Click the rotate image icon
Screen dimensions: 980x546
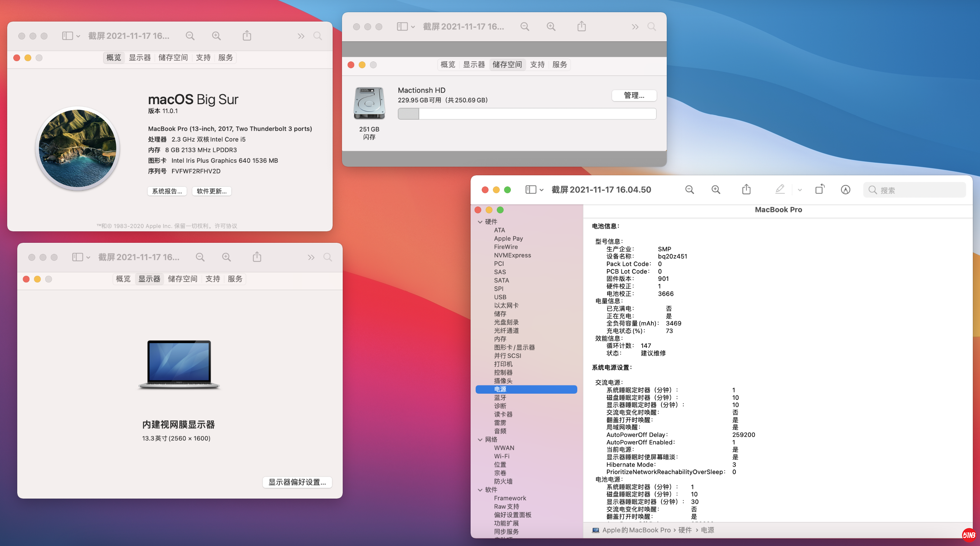point(819,189)
